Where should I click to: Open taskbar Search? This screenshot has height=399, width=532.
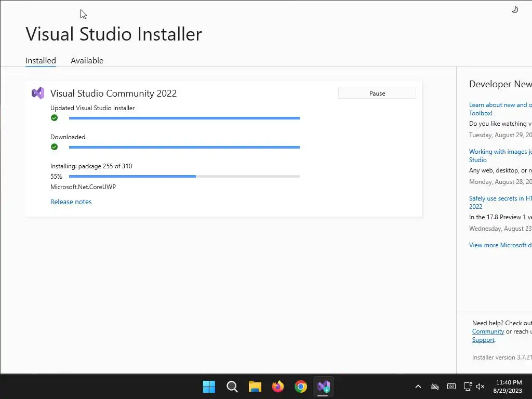232,387
